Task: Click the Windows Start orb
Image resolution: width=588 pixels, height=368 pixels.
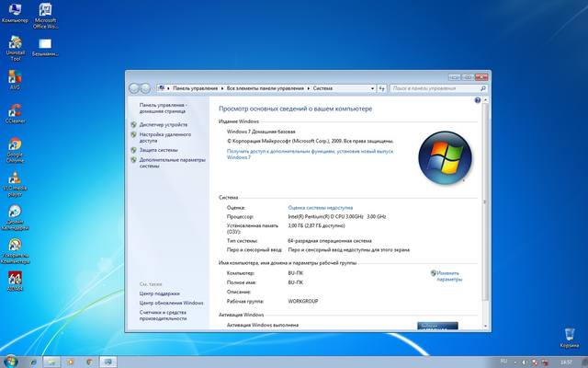Action: click(10, 362)
